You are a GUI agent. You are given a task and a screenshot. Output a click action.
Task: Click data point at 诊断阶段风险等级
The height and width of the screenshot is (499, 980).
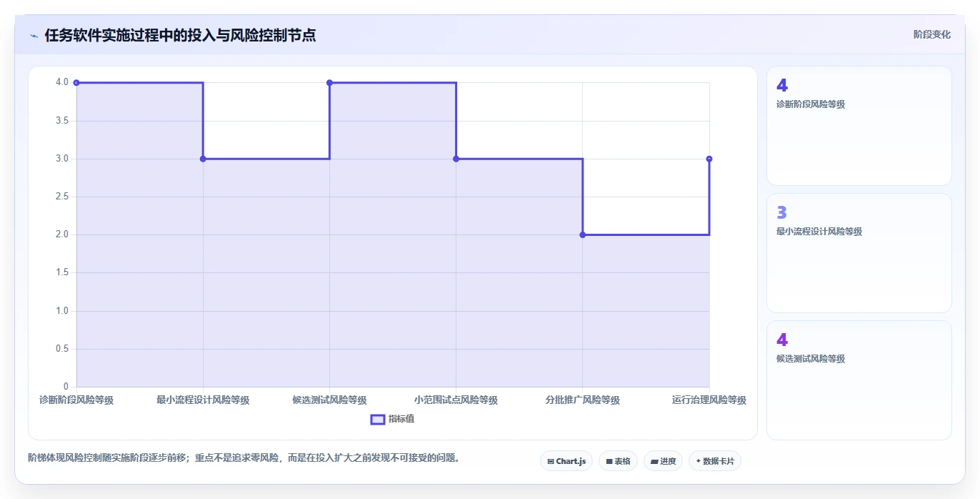click(76, 83)
